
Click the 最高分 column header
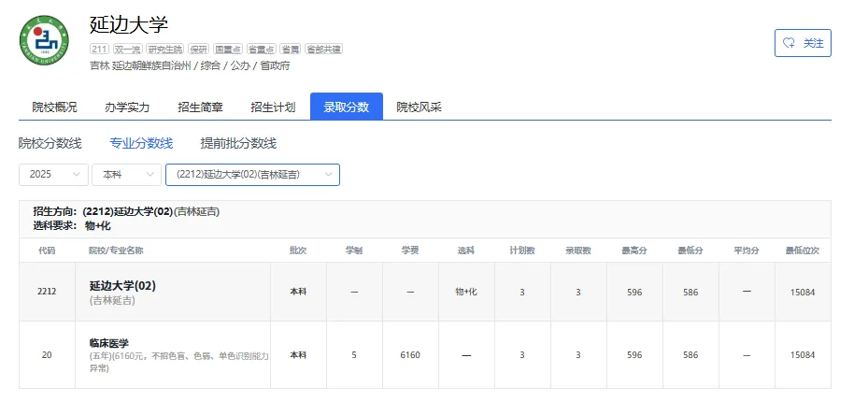click(x=634, y=251)
